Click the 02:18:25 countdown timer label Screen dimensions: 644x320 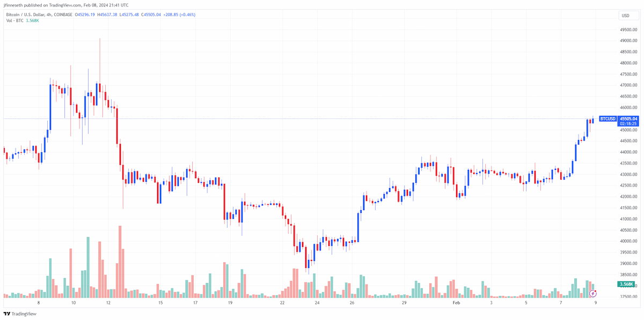click(628, 124)
